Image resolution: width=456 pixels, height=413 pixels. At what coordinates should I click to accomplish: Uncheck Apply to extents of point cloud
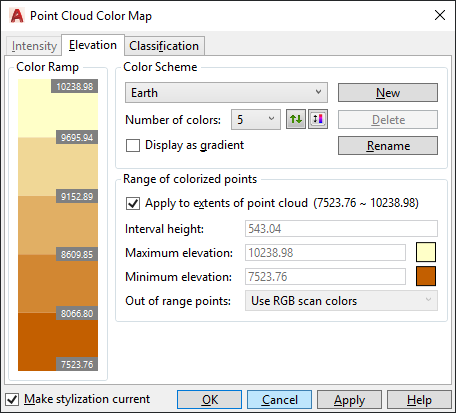[133, 203]
